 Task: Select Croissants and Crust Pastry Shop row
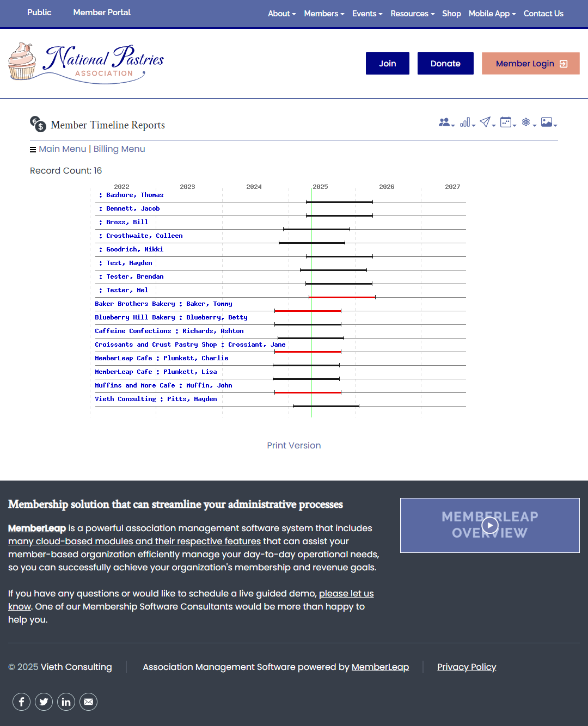coord(190,344)
